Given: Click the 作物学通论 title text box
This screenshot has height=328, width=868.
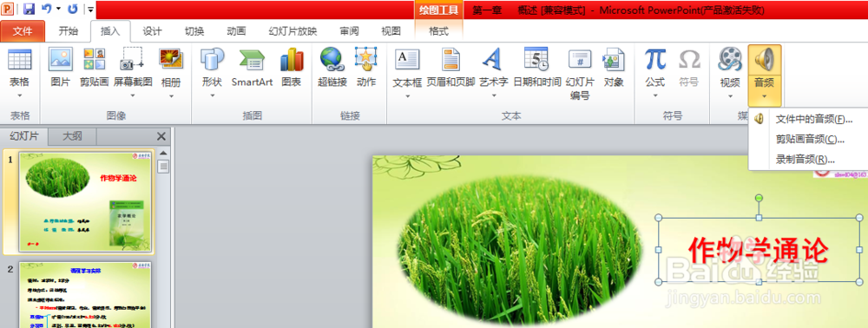Looking at the screenshot, I should click(759, 250).
